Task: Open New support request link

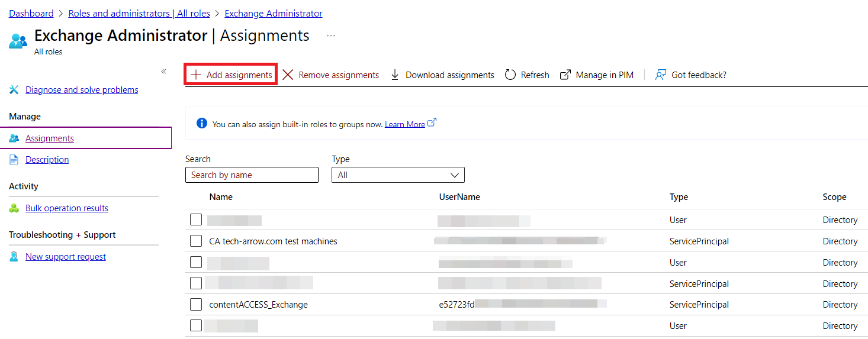Action: pyautogui.click(x=66, y=257)
